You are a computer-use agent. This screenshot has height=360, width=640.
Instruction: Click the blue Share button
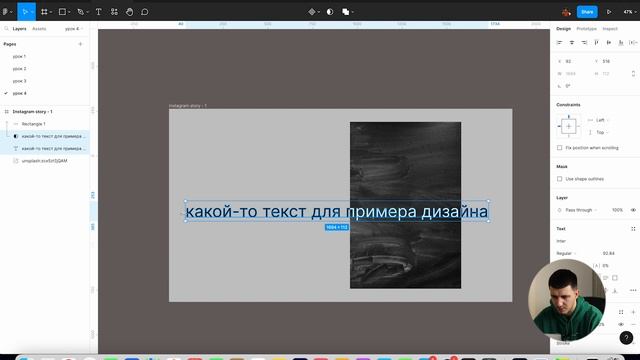point(587,12)
